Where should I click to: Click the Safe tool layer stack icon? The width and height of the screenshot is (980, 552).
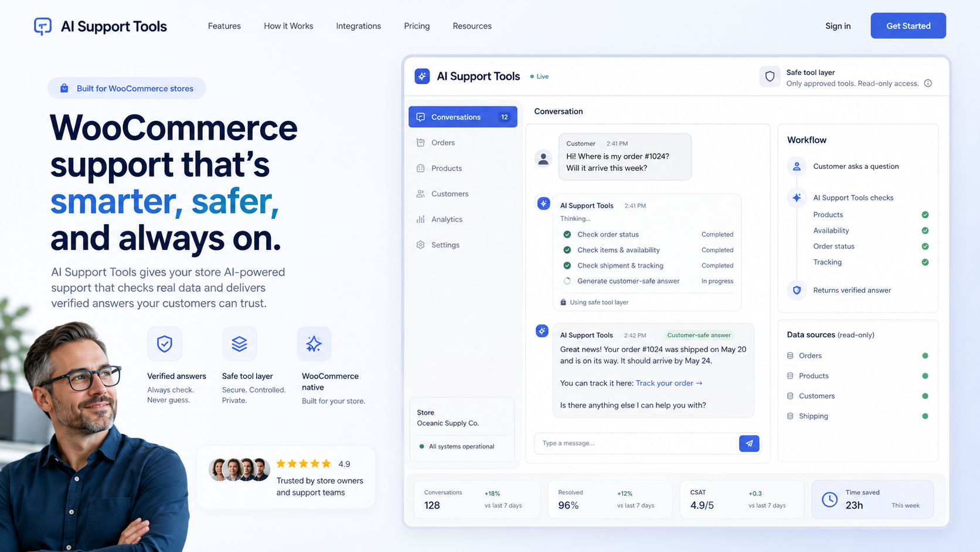click(x=239, y=344)
